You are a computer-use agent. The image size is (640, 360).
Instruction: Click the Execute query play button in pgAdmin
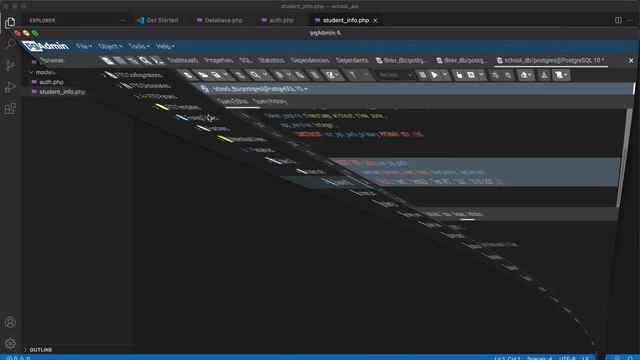(434, 75)
